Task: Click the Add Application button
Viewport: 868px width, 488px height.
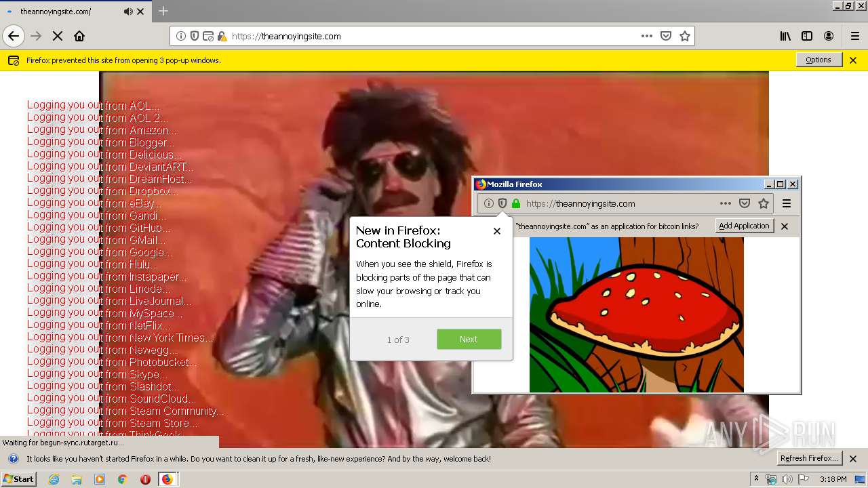Action: [744, 226]
